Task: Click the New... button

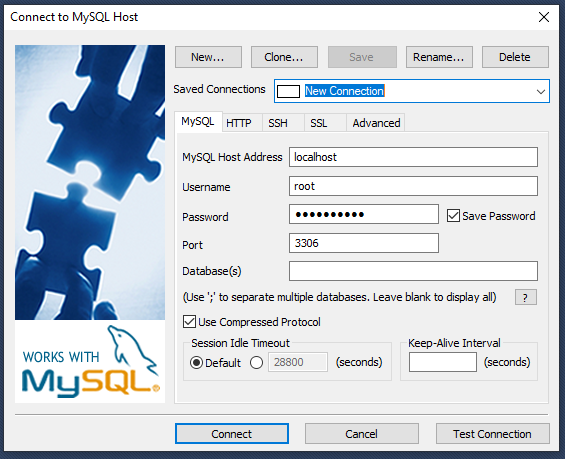Action: pyautogui.click(x=208, y=57)
